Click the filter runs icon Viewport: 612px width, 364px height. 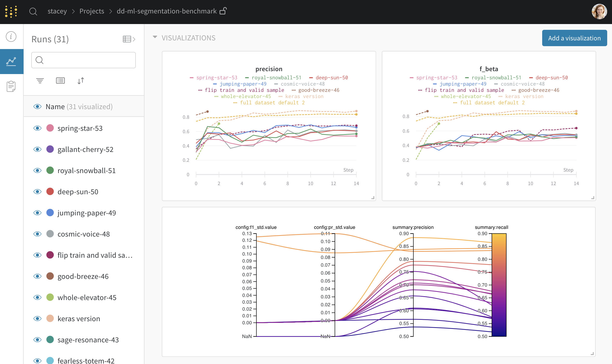click(40, 81)
